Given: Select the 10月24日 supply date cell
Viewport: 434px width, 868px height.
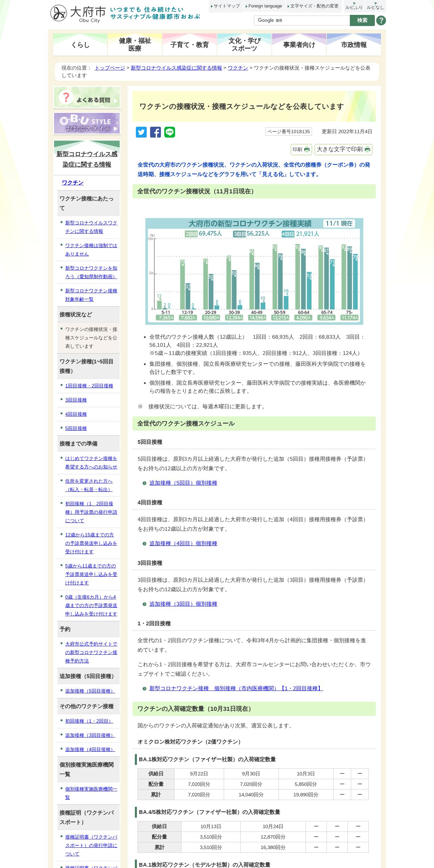Looking at the screenshot, I should pos(273,826).
